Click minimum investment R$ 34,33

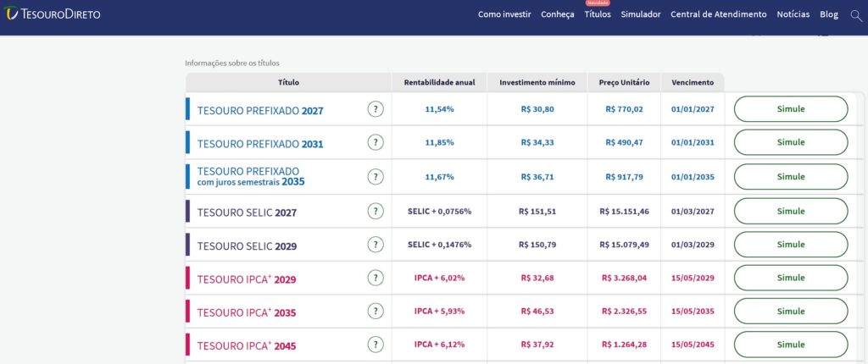[x=537, y=142]
